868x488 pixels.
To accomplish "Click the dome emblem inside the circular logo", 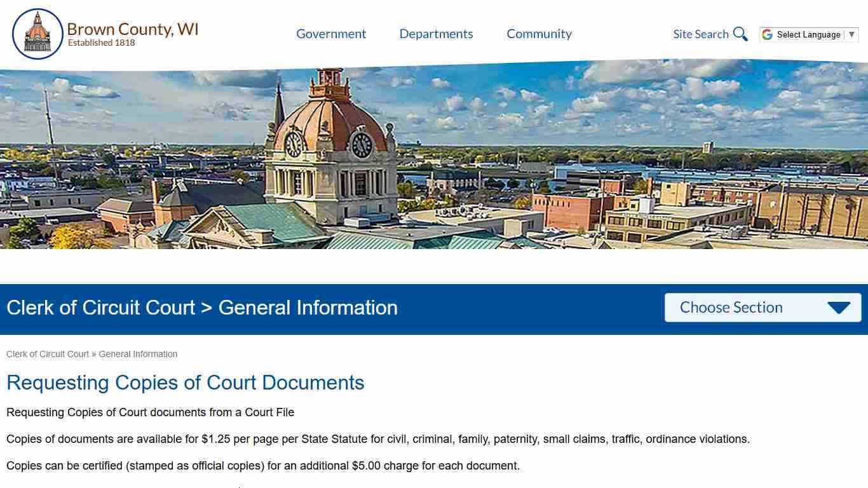I will (38, 32).
